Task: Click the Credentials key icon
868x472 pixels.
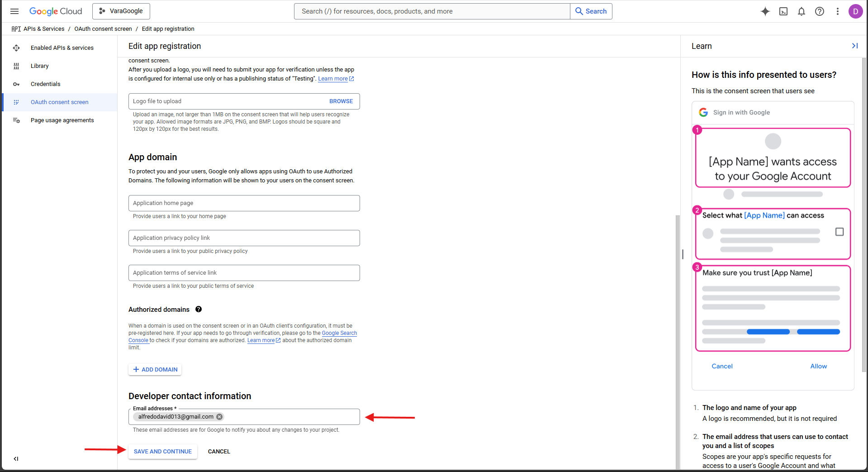Action: click(16, 84)
